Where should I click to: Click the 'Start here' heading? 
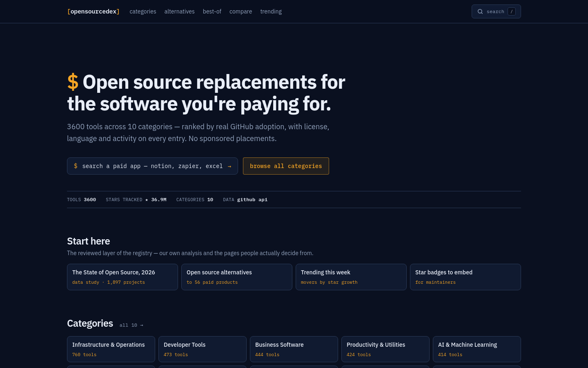click(x=89, y=241)
